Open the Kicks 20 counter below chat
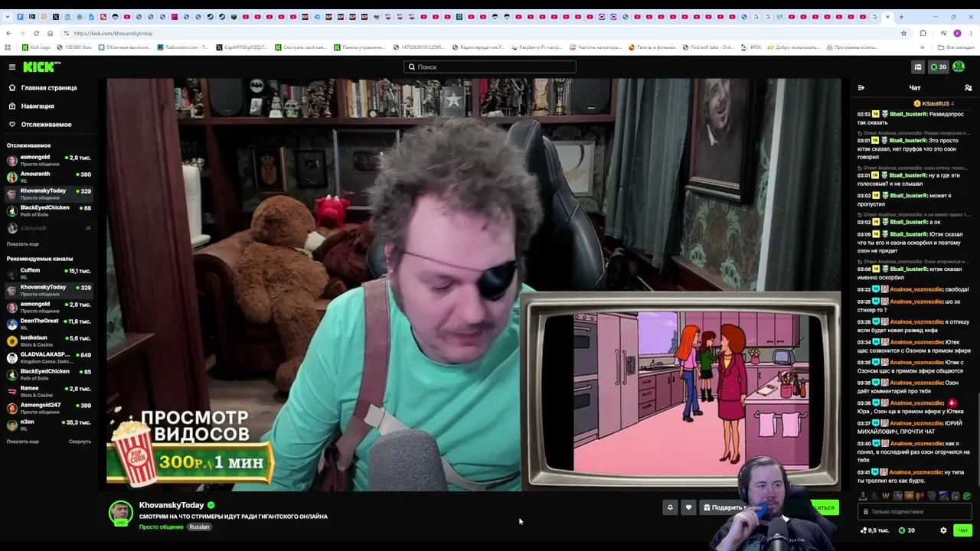Viewport: 980px width, 551px height. tap(906, 530)
